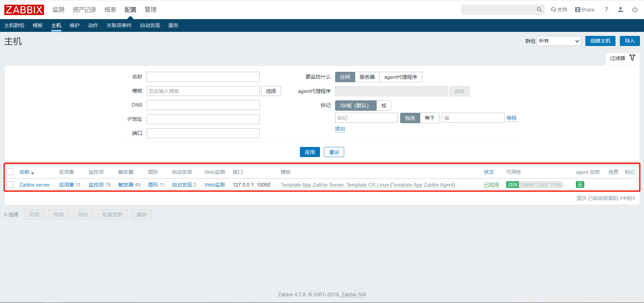644x303 pixels.
Task: Open help via question mark icon
Action: pyautogui.click(x=606, y=10)
